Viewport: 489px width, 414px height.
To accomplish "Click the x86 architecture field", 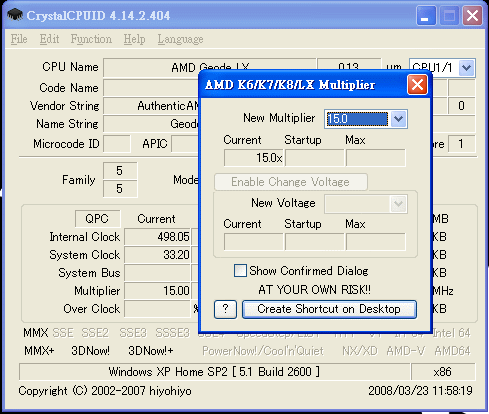I will click(x=443, y=372).
